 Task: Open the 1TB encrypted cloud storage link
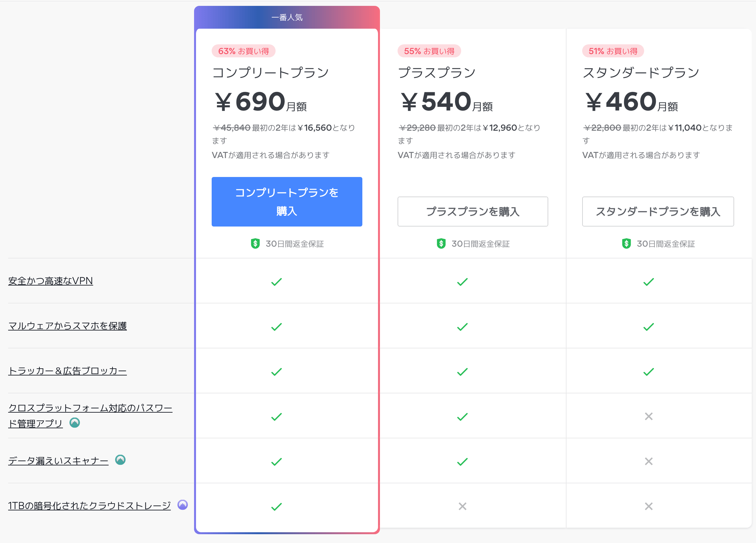(x=89, y=506)
